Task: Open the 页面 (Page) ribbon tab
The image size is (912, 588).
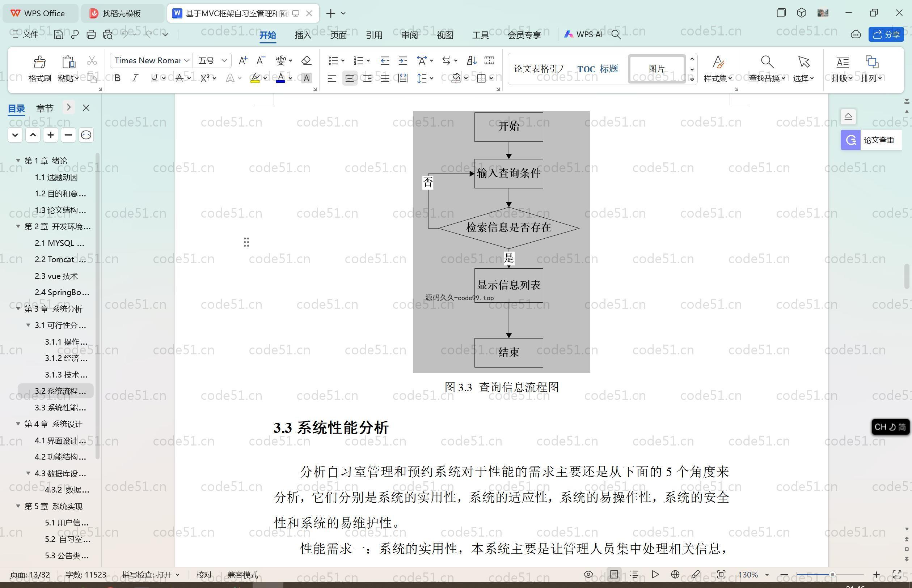Action: click(x=338, y=35)
